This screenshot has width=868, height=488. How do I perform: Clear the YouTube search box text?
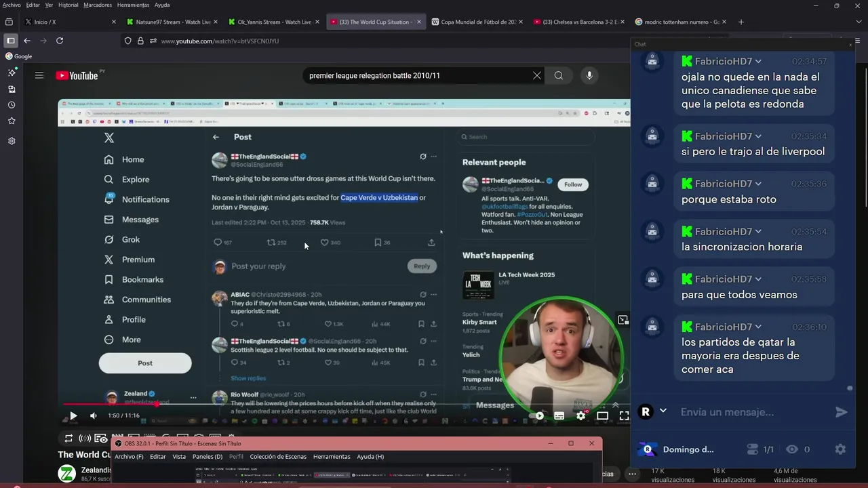pyautogui.click(x=537, y=75)
